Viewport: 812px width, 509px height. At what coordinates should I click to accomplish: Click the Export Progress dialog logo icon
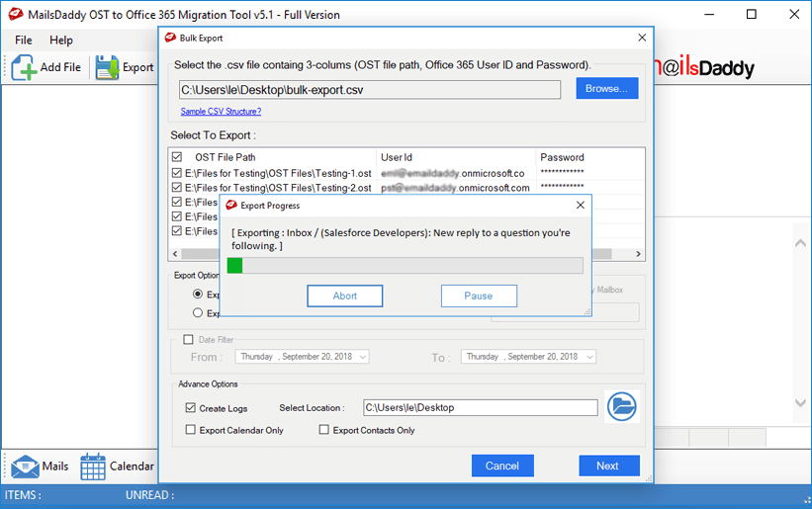[231, 206]
